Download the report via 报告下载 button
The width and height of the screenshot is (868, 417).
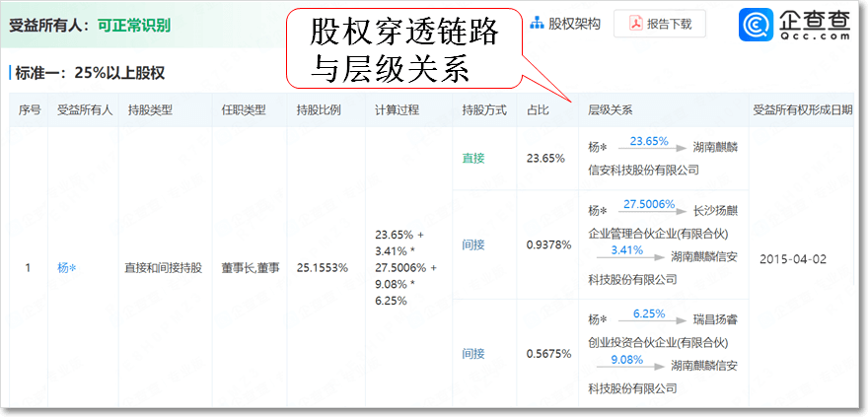tap(660, 24)
